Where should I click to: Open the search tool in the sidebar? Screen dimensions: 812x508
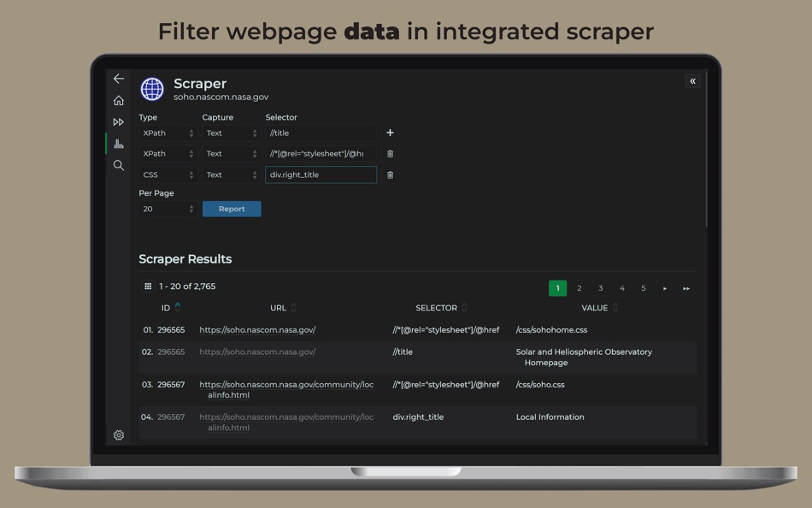tap(119, 165)
